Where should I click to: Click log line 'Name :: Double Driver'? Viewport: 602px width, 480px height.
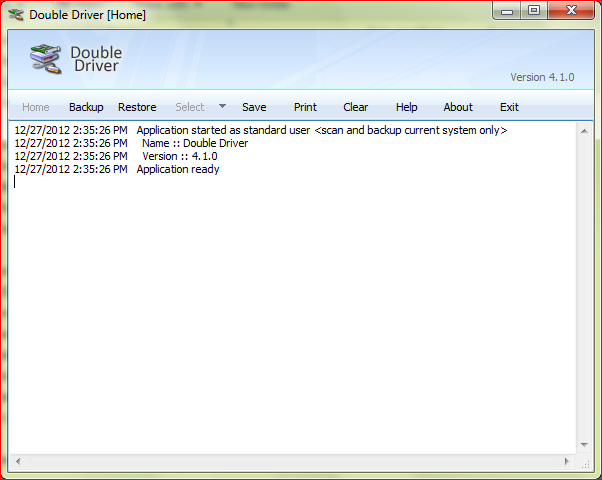131,143
